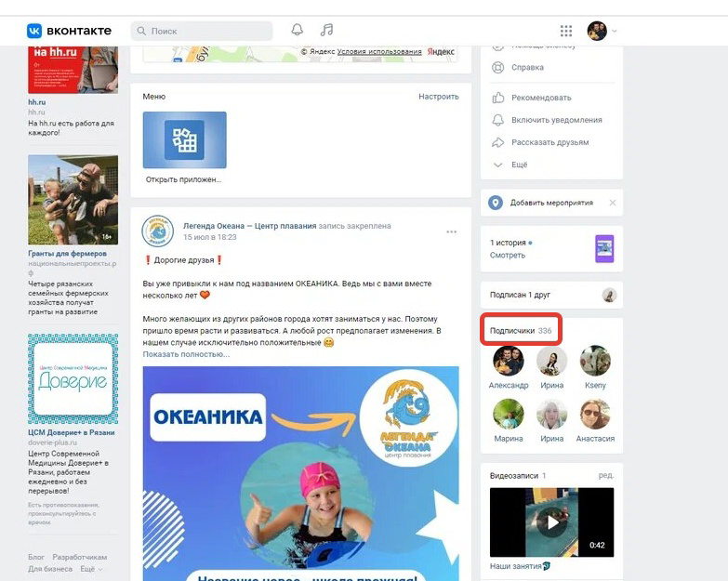Open Легенда Океана — Центр плавания link
728x581 pixels.
tap(250, 226)
